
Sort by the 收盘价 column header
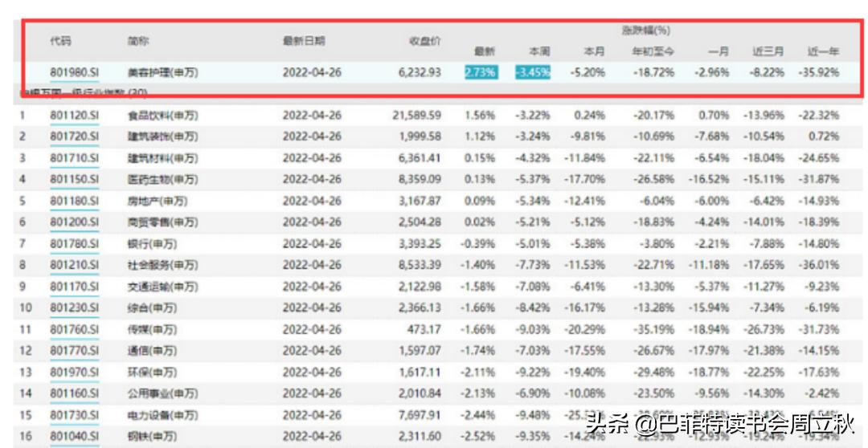(425, 41)
